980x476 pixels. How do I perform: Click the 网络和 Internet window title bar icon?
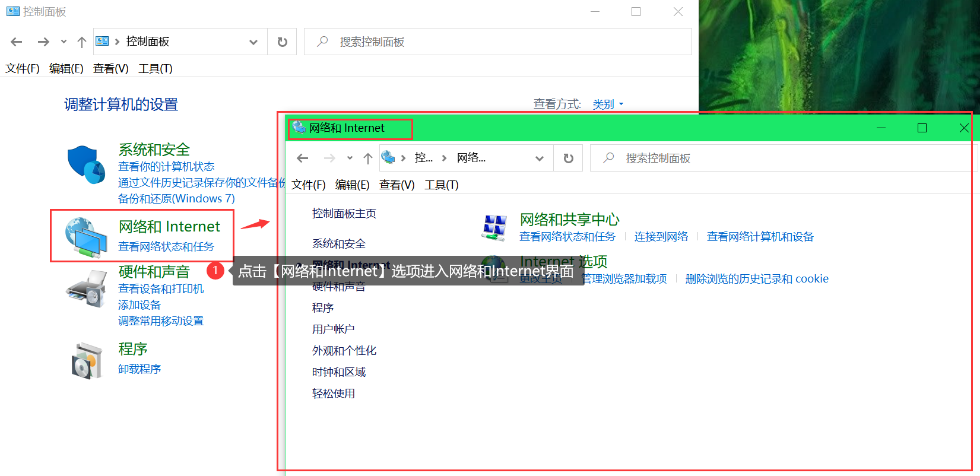tap(299, 127)
